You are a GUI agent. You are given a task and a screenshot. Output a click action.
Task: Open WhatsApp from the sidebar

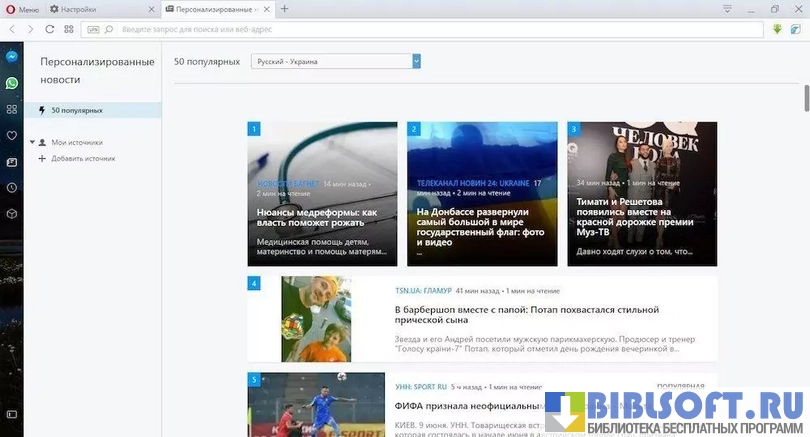11,84
